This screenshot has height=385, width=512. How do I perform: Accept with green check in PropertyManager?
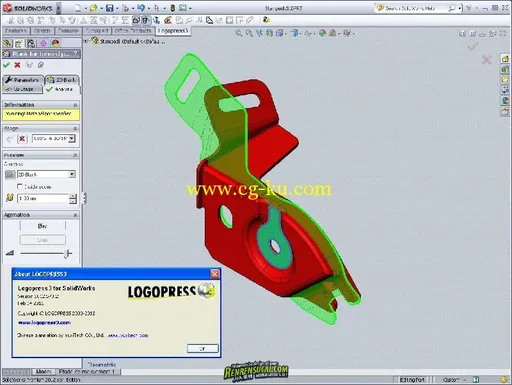tap(6, 65)
